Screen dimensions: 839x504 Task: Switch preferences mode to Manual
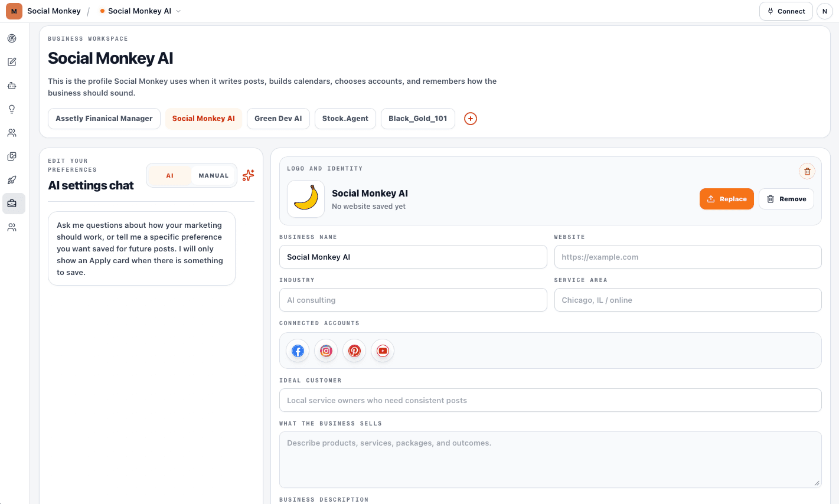(213, 175)
